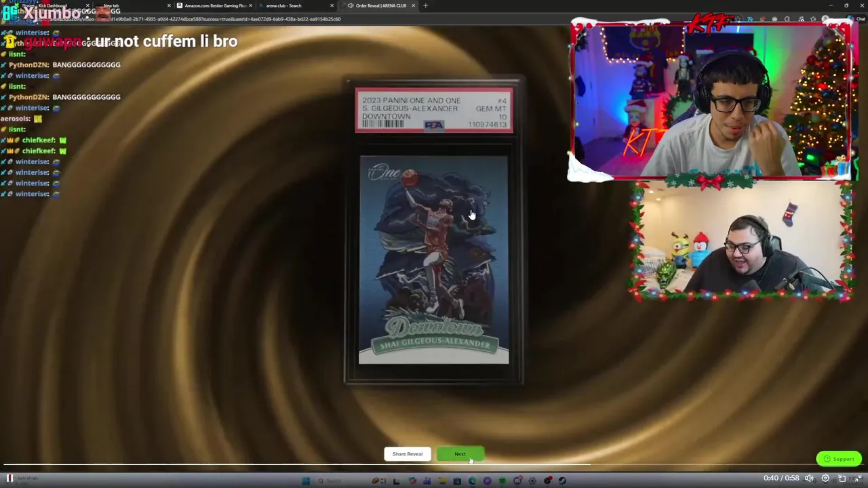Mute the video using the volume icon

(809, 478)
